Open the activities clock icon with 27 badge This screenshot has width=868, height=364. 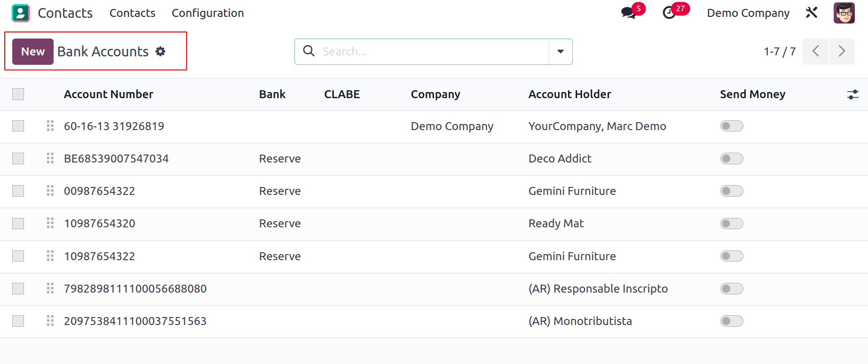tap(669, 13)
